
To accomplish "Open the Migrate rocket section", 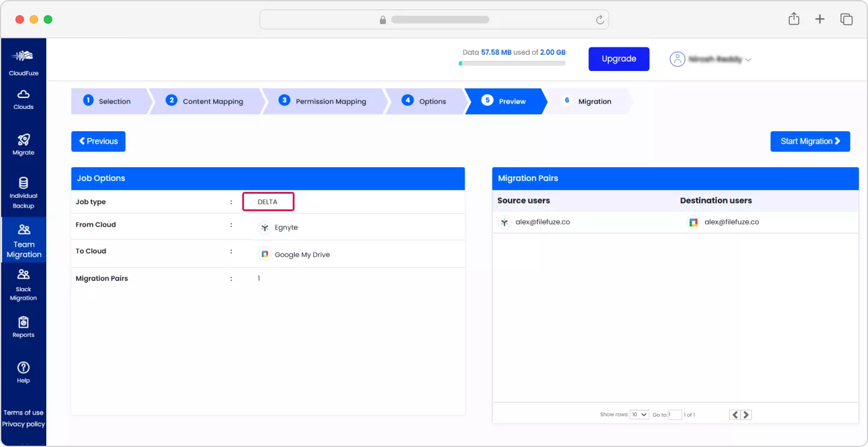I will coord(23,144).
